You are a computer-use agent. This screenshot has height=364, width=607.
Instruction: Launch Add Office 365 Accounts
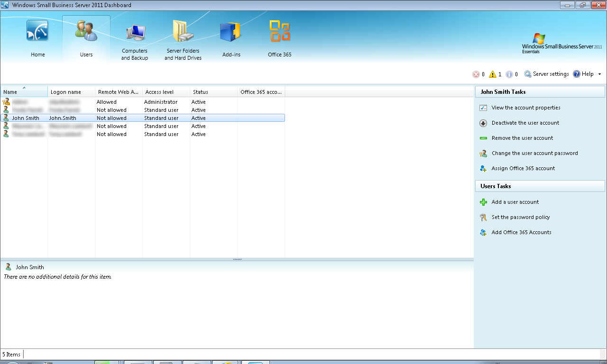pos(522,233)
